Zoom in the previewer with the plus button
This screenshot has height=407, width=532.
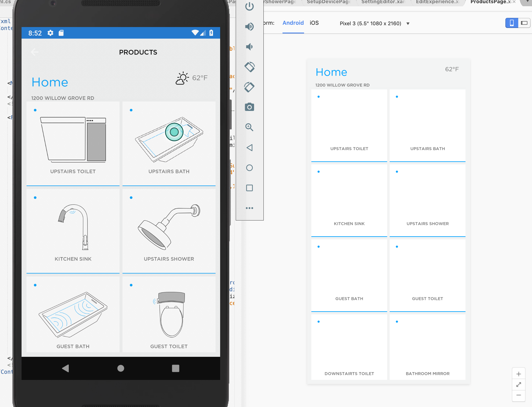coord(518,374)
